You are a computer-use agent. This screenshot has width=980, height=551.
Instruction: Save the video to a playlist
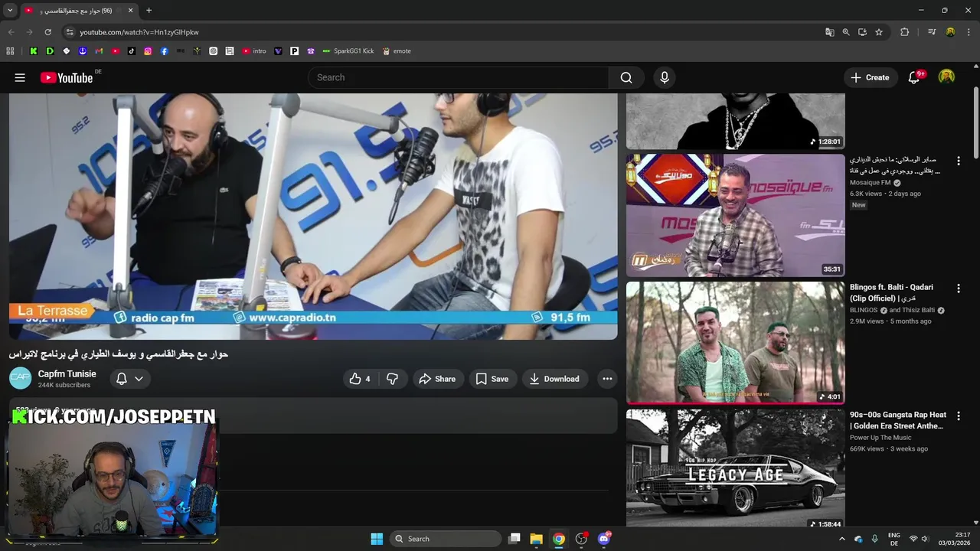point(492,379)
